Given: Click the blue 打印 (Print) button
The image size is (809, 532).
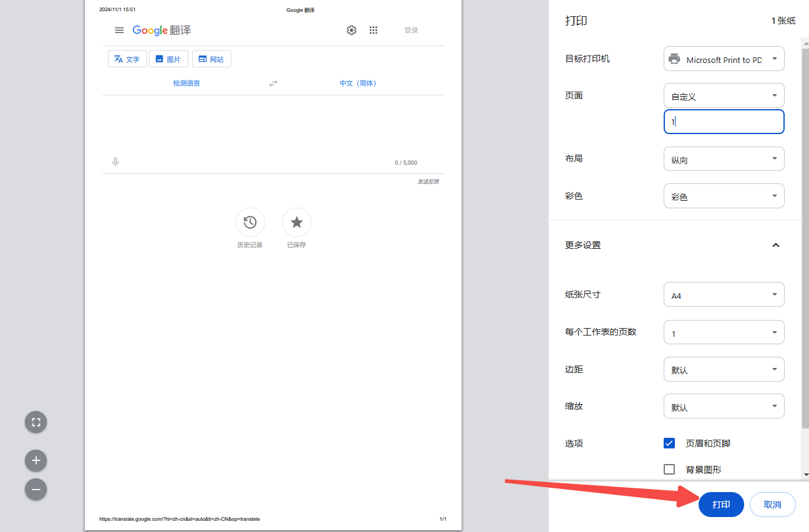Looking at the screenshot, I should click(721, 505).
